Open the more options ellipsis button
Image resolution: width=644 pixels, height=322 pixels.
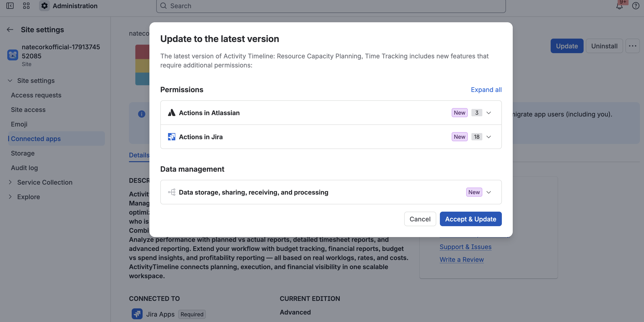pos(632,46)
